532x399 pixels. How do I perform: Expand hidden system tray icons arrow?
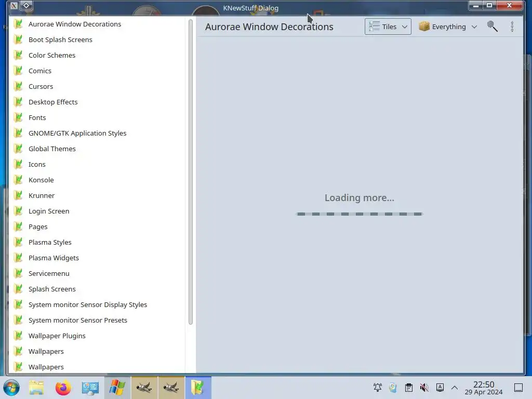click(x=455, y=388)
